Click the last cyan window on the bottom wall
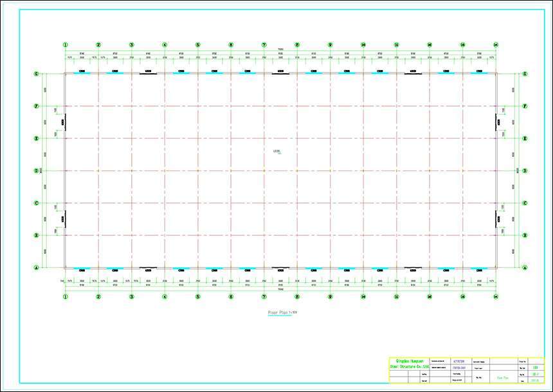 click(479, 269)
